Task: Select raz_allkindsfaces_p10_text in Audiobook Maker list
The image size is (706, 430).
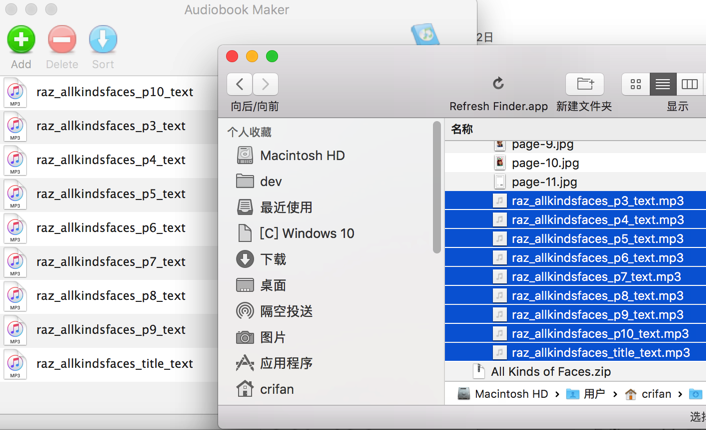Action: (109, 92)
